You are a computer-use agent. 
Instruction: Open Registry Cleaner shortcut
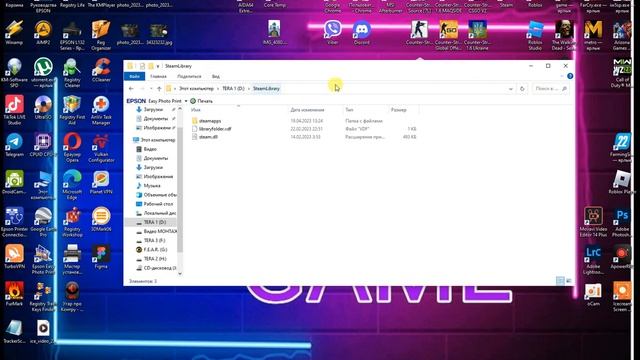coord(72,72)
